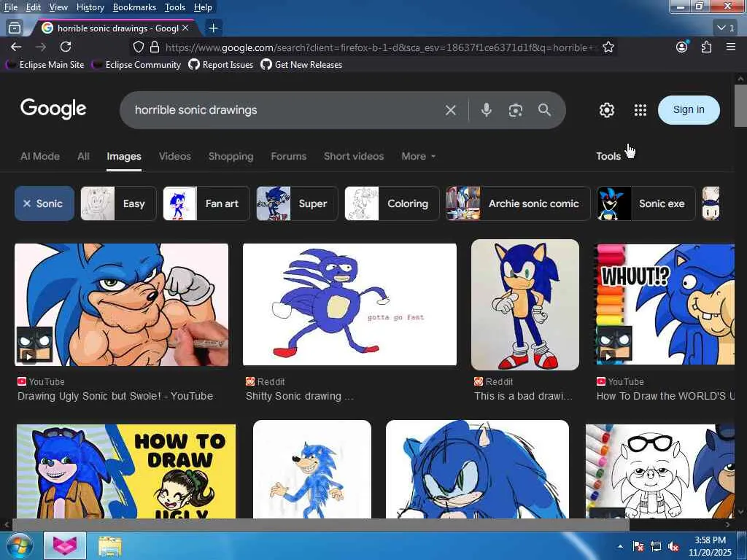Remove the active Sonic filter chip
Screen dimensions: 747x560
[44, 203]
